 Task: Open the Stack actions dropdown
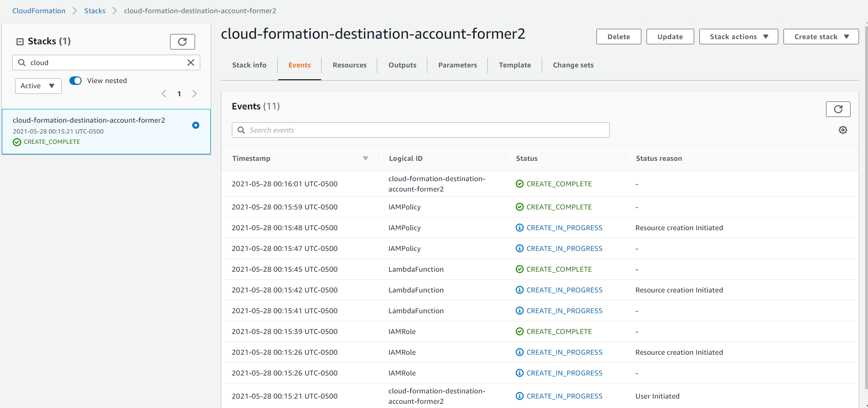pyautogui.click(x=739, y=37)
